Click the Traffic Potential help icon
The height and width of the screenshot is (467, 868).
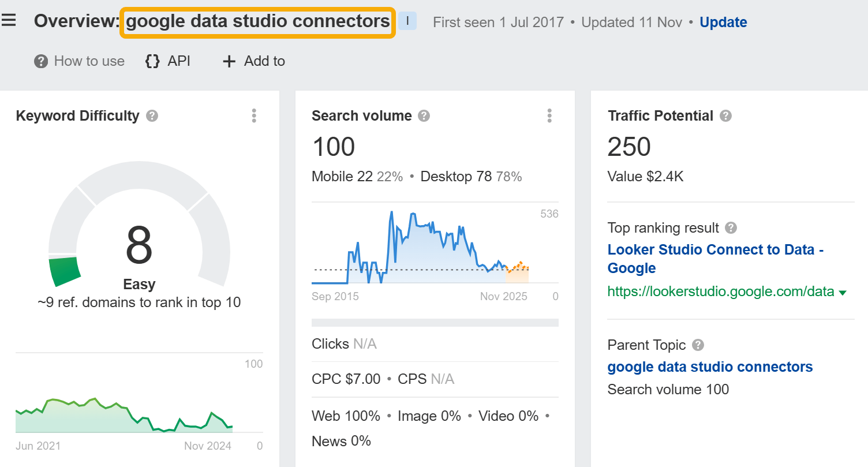click(x=726, y=115)
